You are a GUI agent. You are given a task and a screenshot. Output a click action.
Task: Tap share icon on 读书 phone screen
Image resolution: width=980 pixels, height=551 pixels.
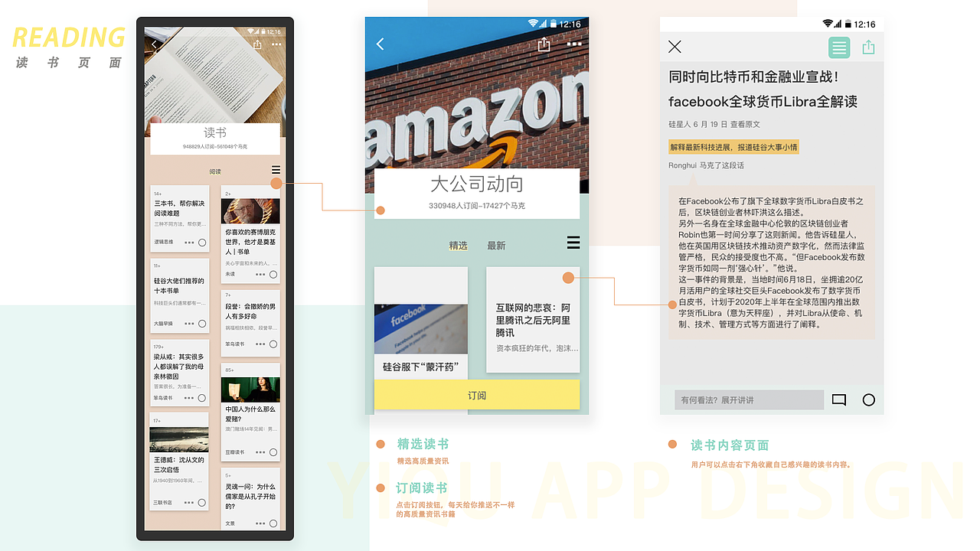pyautogui.click(x=257, y=44)
